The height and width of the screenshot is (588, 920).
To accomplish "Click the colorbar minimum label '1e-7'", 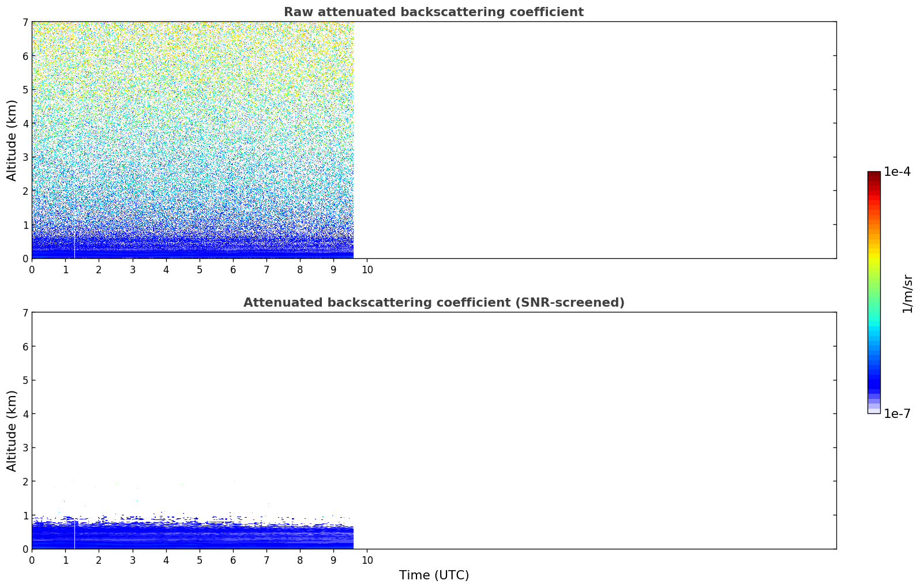I will coord(897,414).
